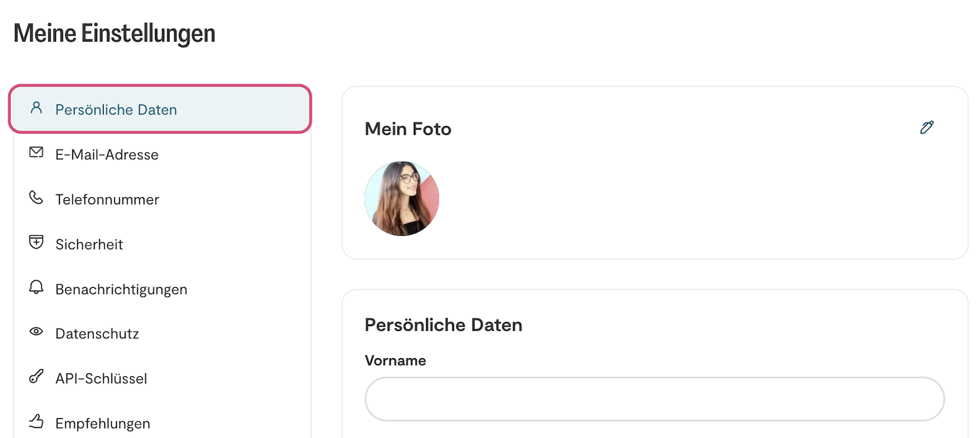980x438 pixels.
Task: Click the person icon for Persönliche Daten
Action: [x=36, y=108]
